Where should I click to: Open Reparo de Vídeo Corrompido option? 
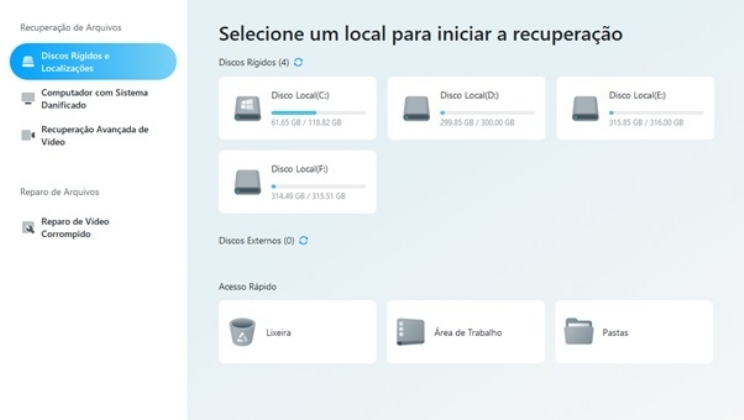pyautogui.click(x=65, y=228)
